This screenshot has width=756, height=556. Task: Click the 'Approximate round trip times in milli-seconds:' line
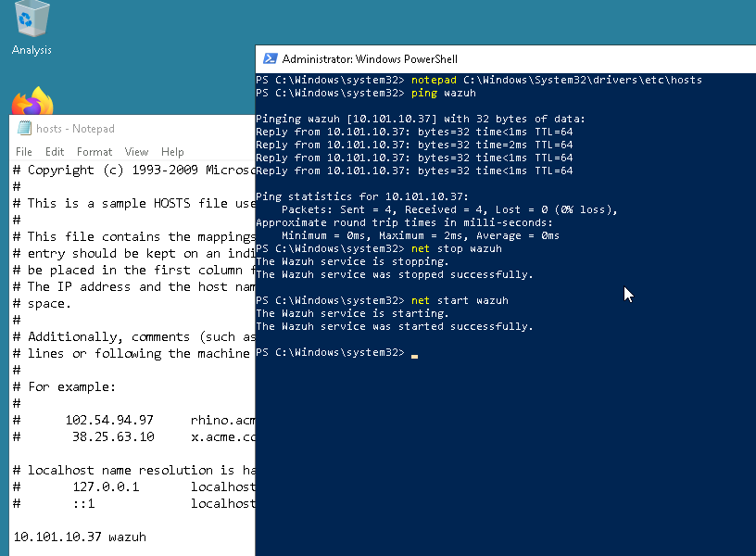[x=405, y=222]
